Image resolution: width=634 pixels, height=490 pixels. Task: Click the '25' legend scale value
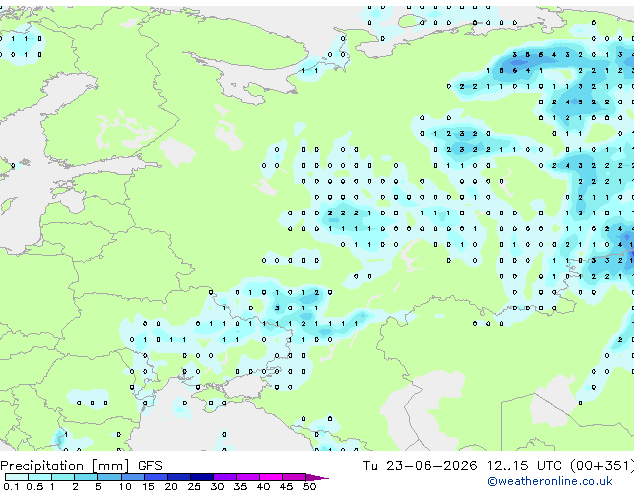(194, 486)
